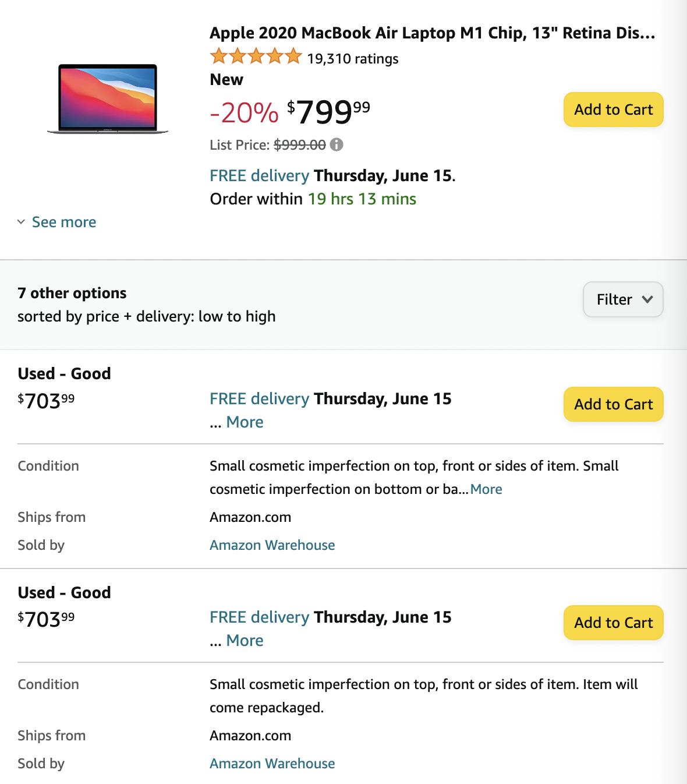Click FREE delivery link for new item
Screen dimensions: 687x784
259,176
